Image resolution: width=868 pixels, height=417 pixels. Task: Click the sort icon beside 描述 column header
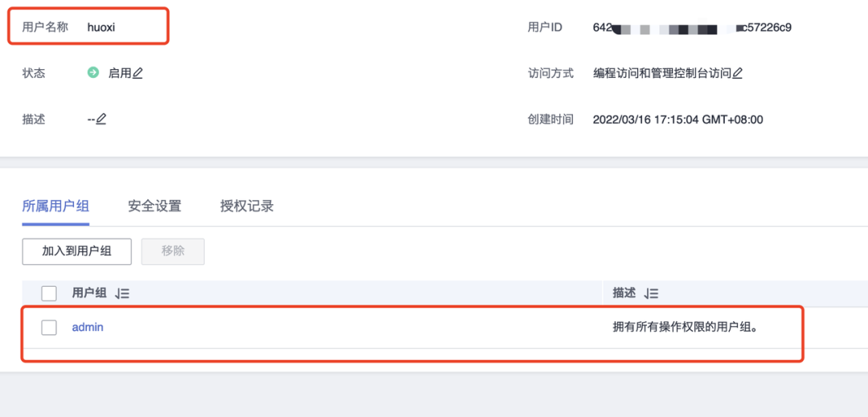(651, 294)
